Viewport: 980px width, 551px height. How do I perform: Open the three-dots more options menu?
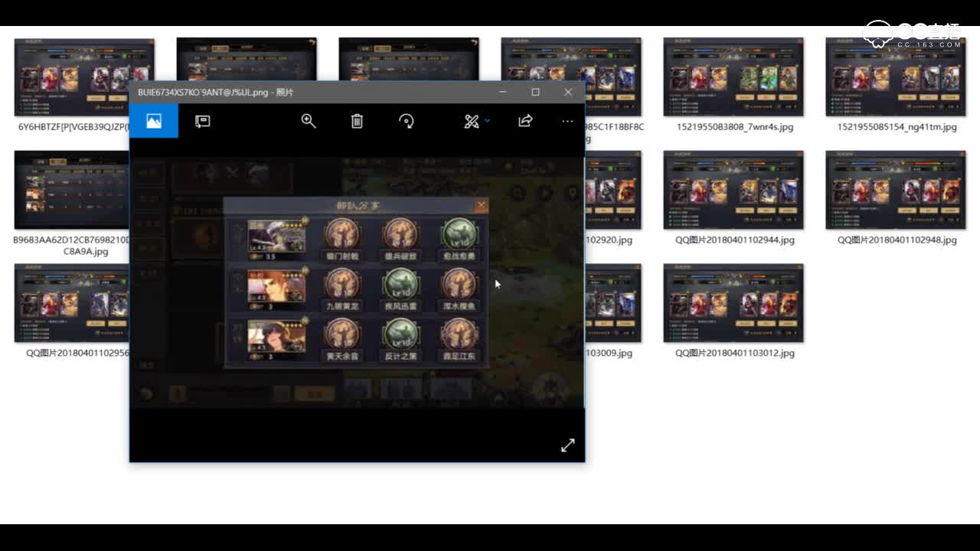[x=567, y=121]
